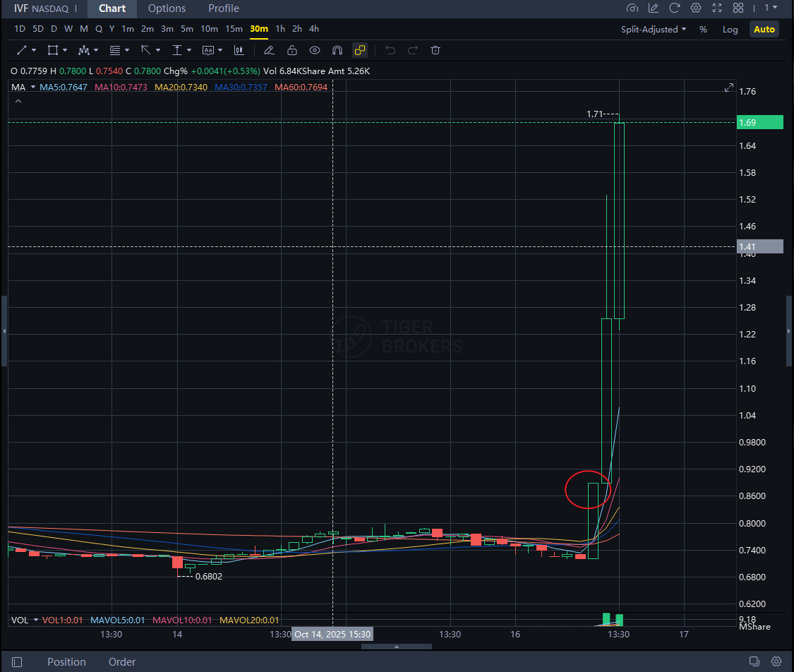794x672 pixels.
Task: Toggle the magnet snap mode
Action: pyautogui.click(x=337, y=50)
